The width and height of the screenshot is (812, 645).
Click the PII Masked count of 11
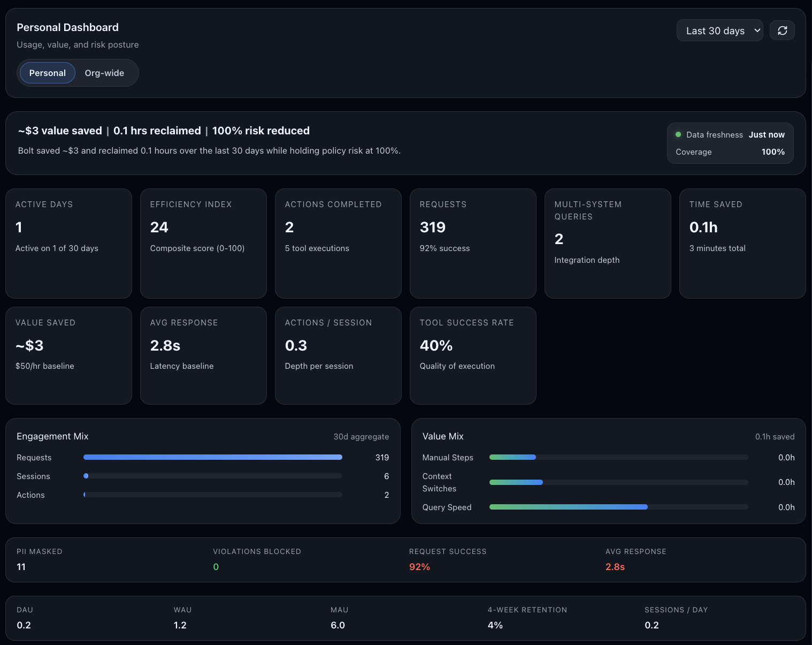(21, 566)
